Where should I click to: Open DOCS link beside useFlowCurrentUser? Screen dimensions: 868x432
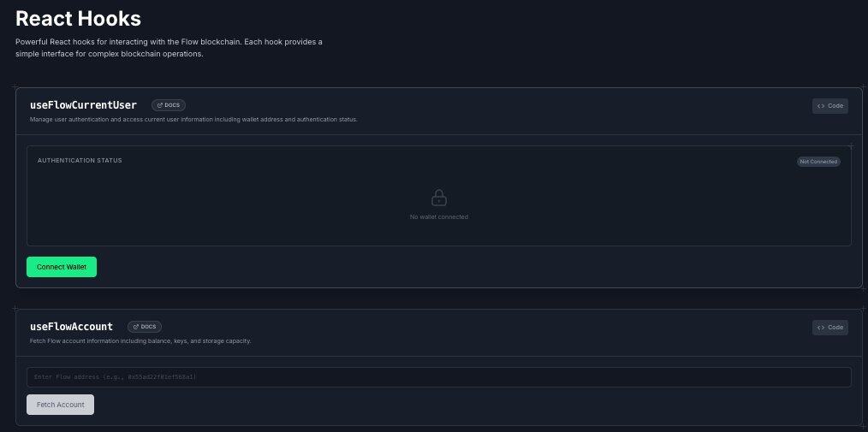(x=169, y=105)
